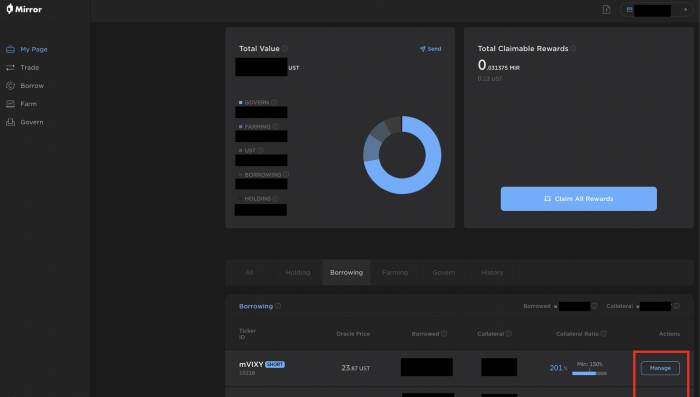Image resolution: width=700 pixels, height=397 pixels.
Task: Click the SHORT badge next to mVIXY
Action: tap(275, 364)
